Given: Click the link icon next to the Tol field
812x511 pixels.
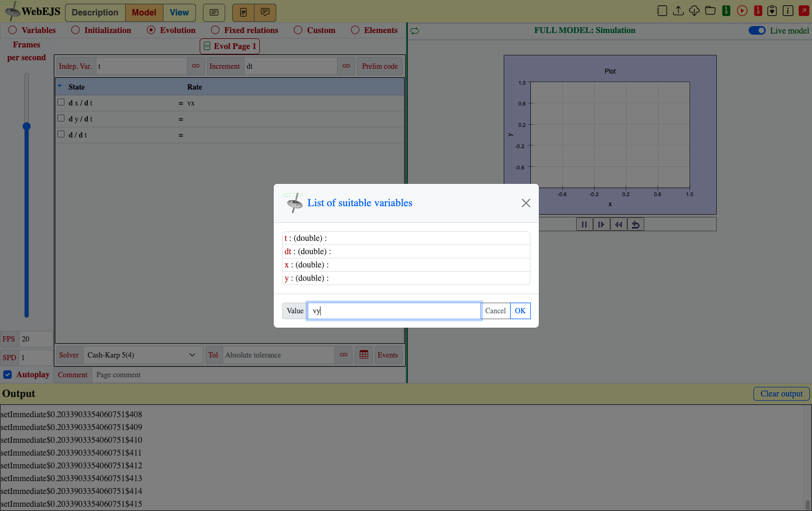Looking at the screenshot, I should [344, 355].
